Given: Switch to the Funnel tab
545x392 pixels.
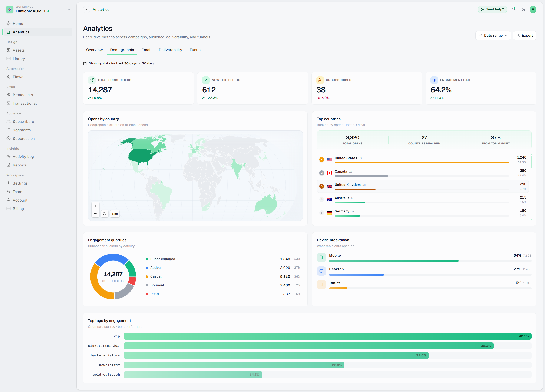Looking at the screenshot, I should tap(196, 50).
